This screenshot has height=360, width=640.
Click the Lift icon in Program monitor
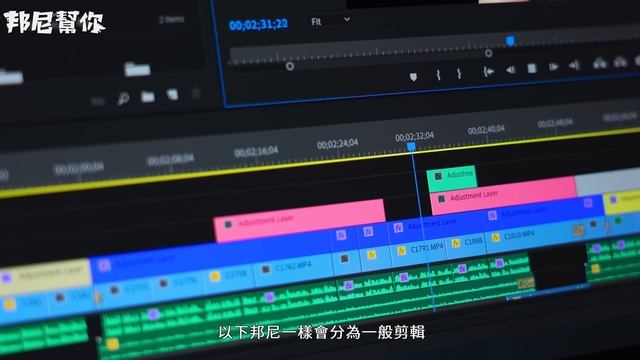600,63
